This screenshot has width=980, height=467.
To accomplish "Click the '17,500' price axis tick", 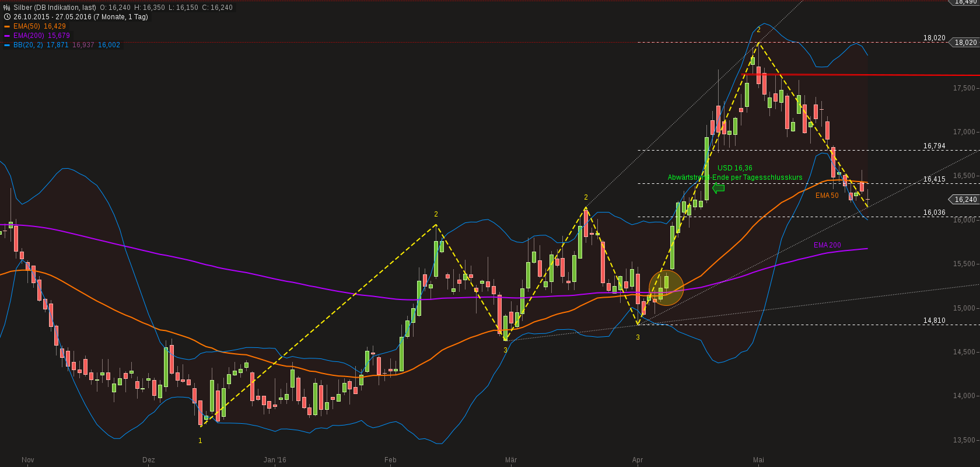I will 964,88.
